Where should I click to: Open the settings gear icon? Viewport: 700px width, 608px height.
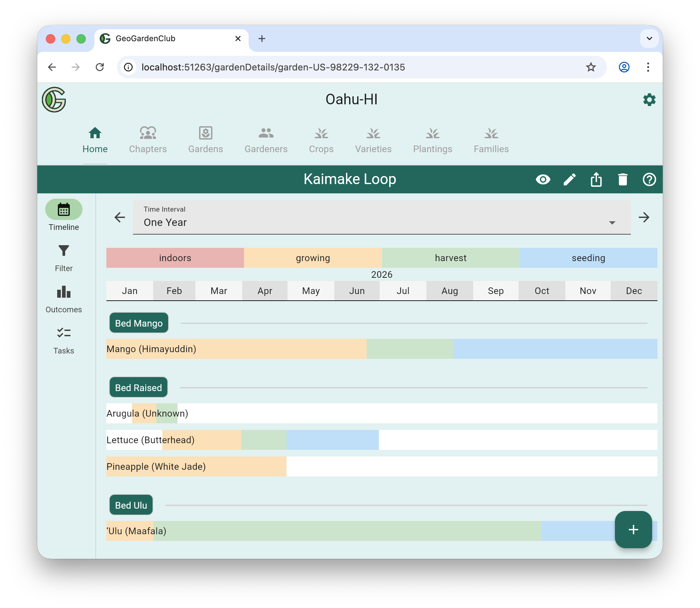point(649,100)
